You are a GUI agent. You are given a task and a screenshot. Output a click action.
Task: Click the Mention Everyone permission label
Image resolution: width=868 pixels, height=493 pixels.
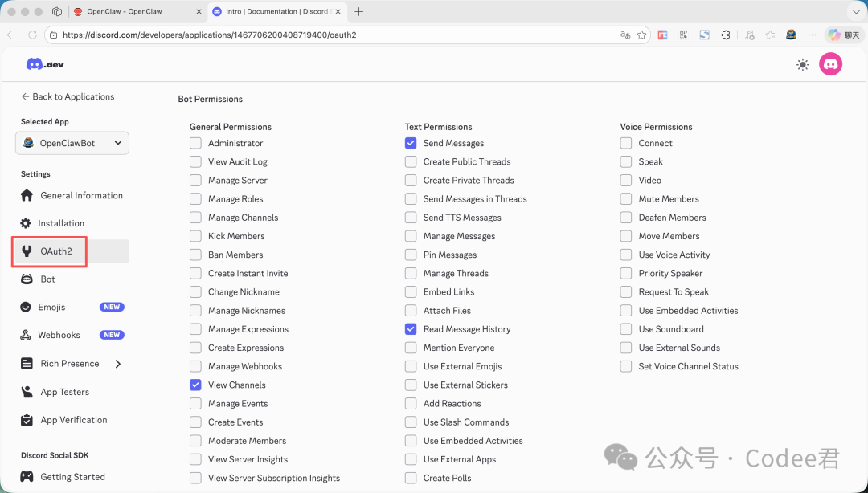click(459, 348)
